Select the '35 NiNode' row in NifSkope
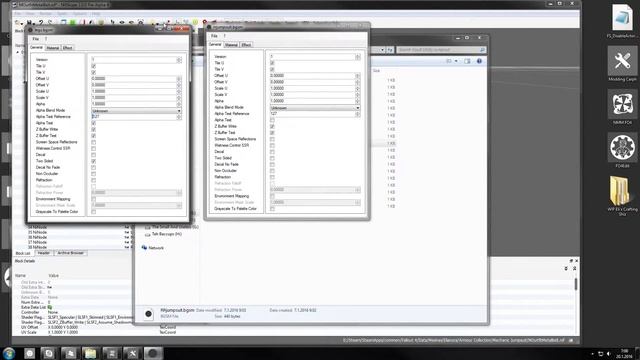The height and width of the screenshot is (360, 640). point(38,232)
